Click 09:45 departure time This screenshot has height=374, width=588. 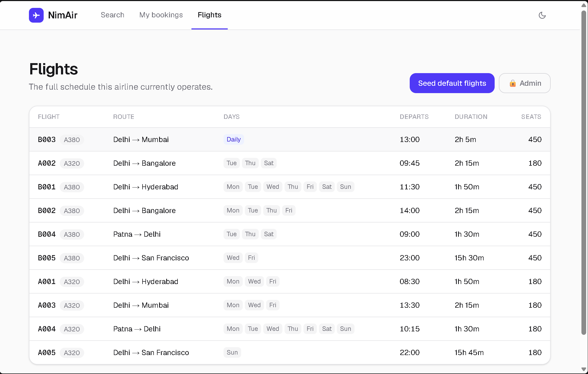pos(409,163)
